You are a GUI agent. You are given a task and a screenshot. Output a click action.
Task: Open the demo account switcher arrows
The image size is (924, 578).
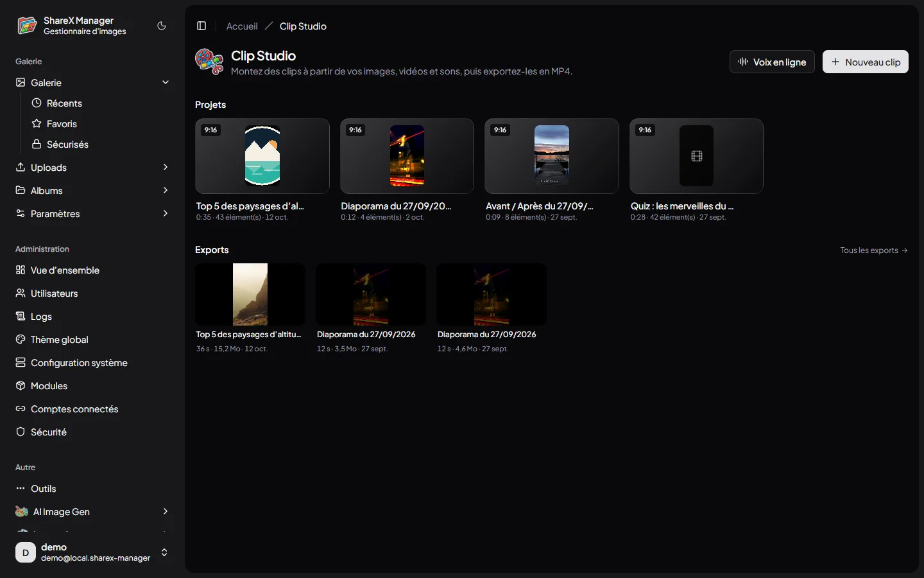(164, 552)
